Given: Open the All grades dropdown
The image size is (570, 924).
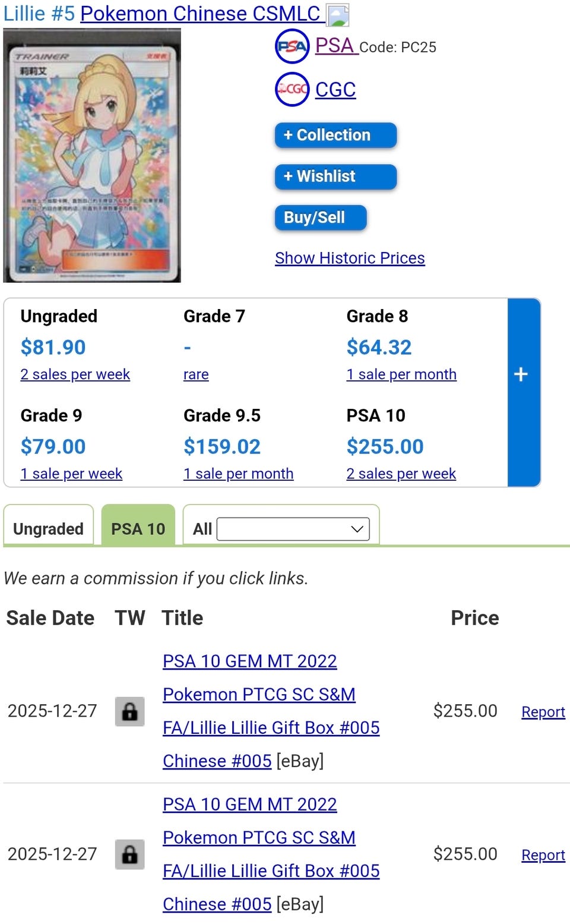Looking at the screenshot, I should pyautogui.click(x=293, y=529).
